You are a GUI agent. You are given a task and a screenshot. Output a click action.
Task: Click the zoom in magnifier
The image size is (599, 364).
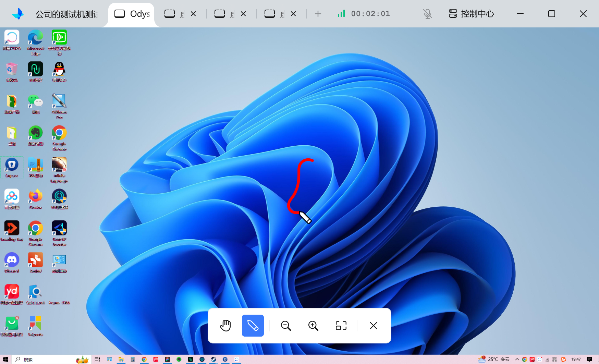[313, 326]
